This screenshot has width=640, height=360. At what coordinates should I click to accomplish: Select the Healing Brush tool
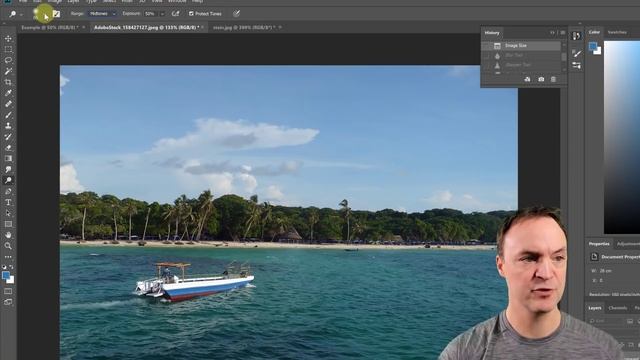tap(8, 104)
